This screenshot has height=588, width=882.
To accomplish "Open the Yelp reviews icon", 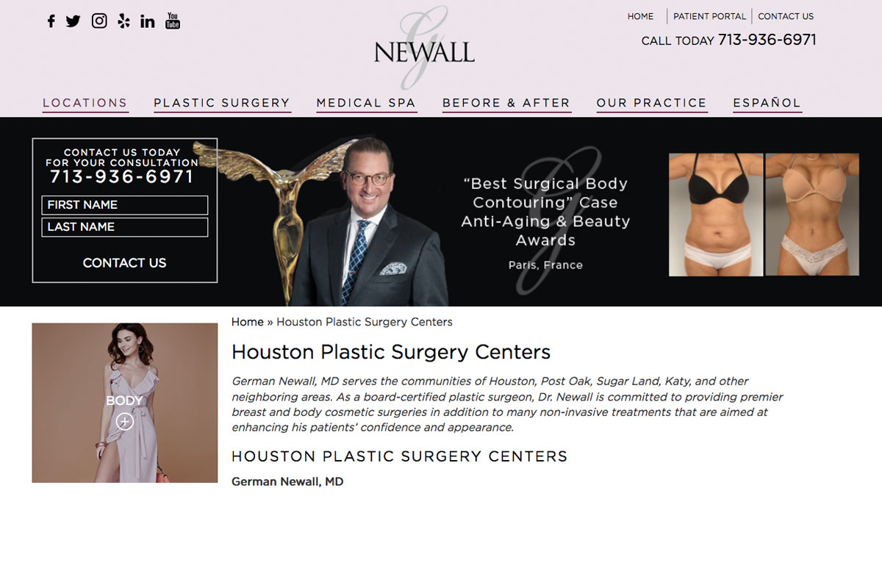I will pos(123,21).
